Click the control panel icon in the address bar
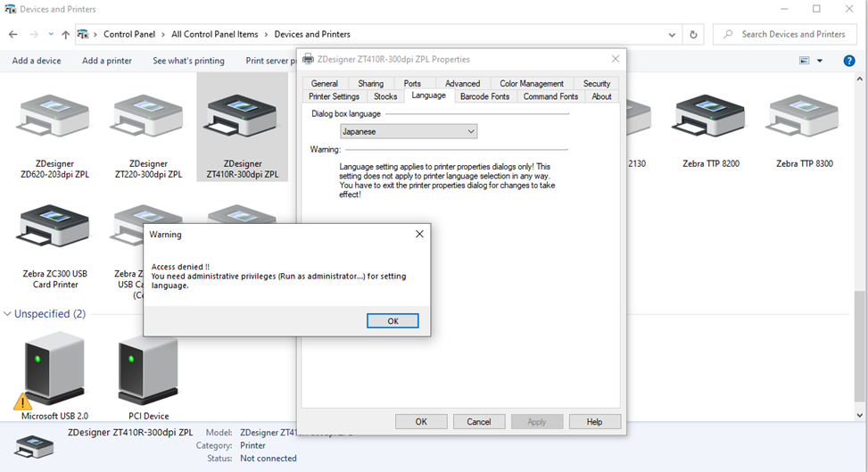This screenshot has width=868, height=472. [x=83, y=34]
